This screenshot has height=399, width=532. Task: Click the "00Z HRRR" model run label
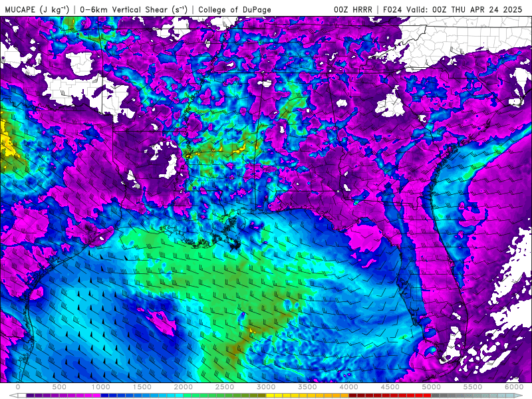tap(353, 9)
